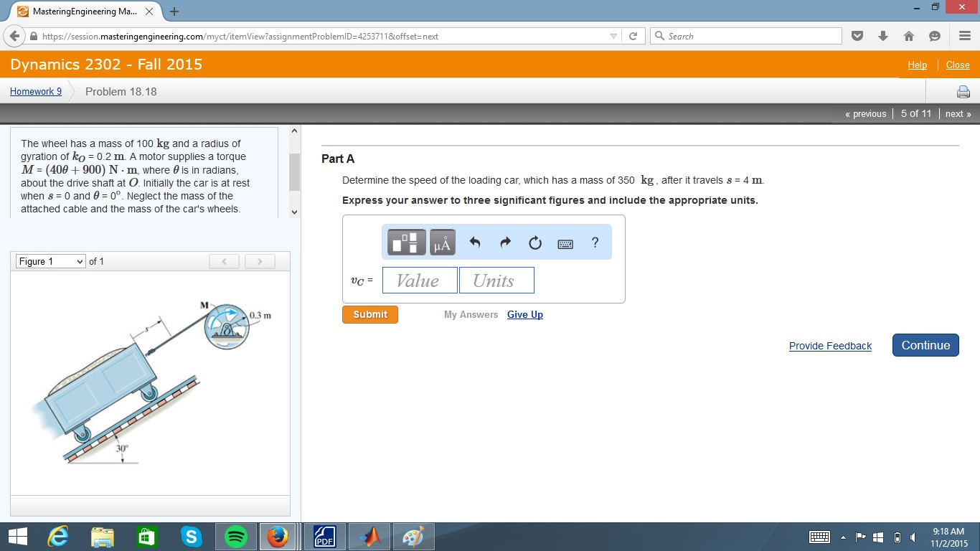Screen dimensions: 980x551
Task: Open MATLAB from the taskbar
Action: pos(368,536)
